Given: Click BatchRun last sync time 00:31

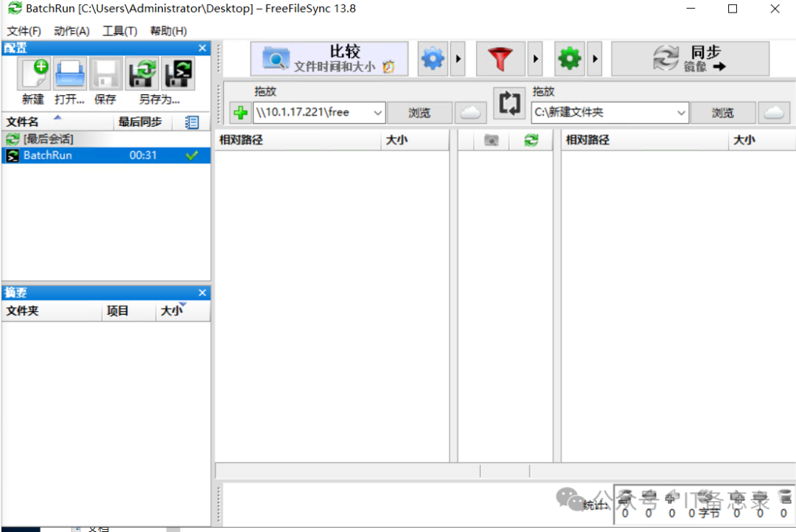Looking at the screenshot, I should point(143,155).
